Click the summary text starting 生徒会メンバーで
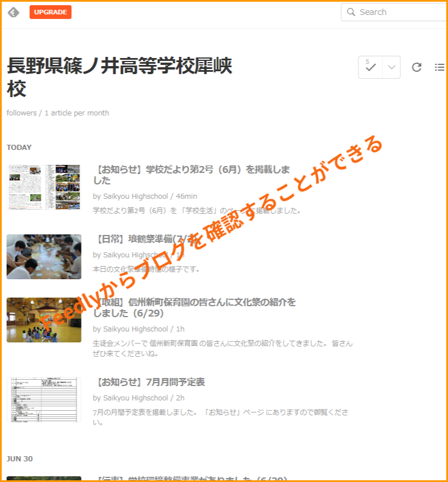Image resolution: width=448 pixels, height=482 pixels. (x=222, y=348)
